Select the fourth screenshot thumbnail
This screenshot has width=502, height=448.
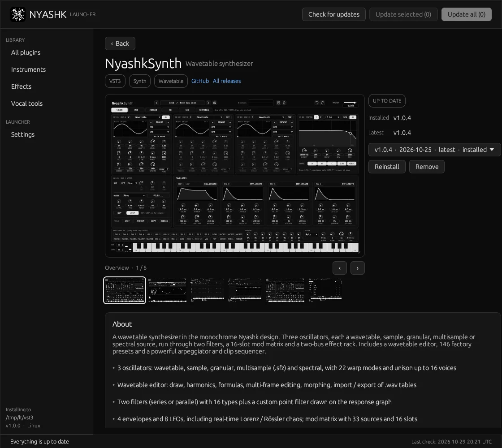click(245, 290)
